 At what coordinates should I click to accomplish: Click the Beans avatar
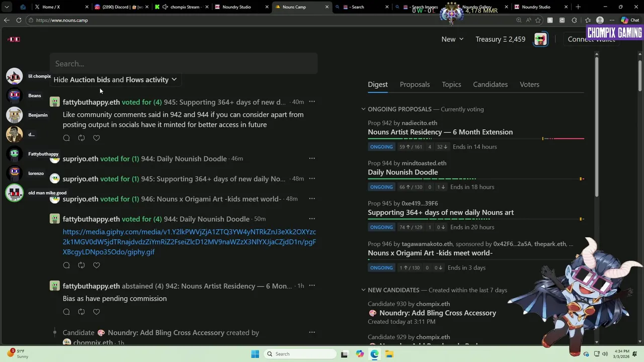click(x=14, y=96)
